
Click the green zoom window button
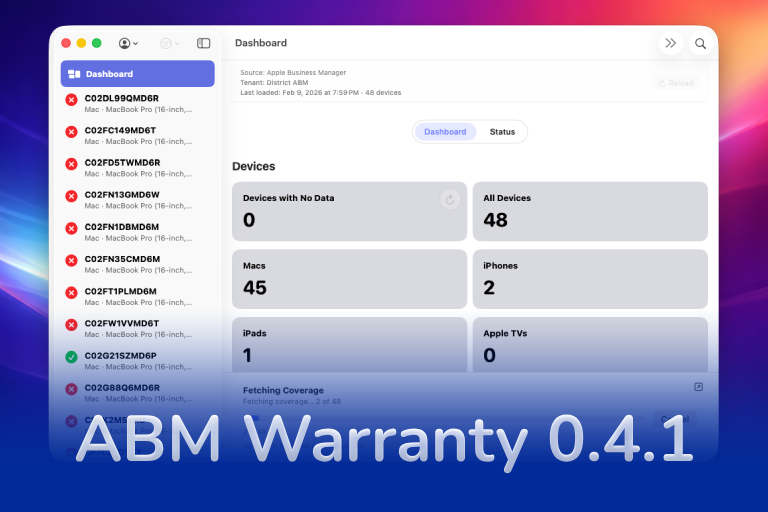[x=96, y=43]
